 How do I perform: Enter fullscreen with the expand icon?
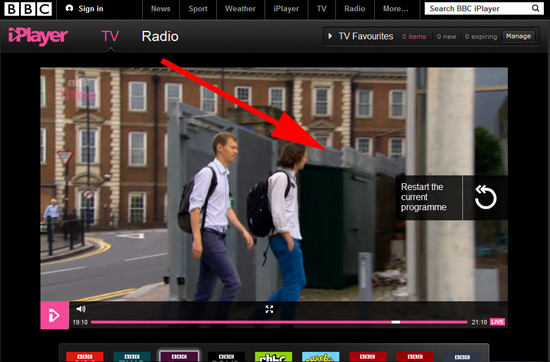coord(269,309)
